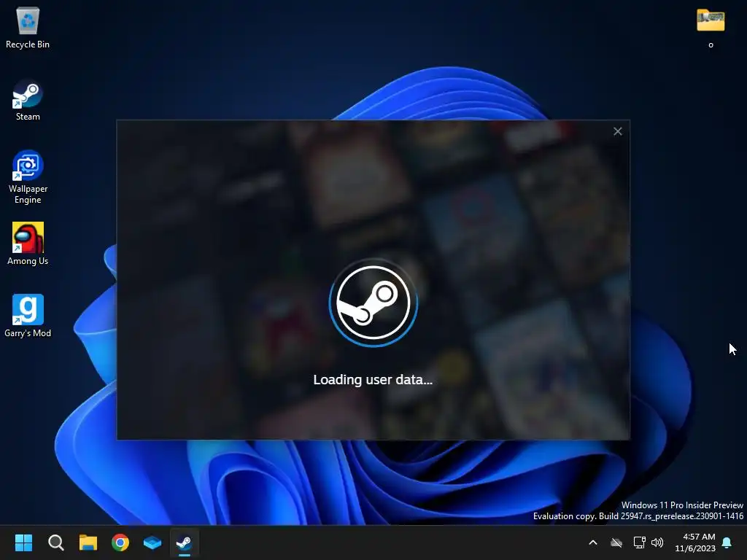747x560 pixels.
Task: Open taskbar Search
Action: point(55,542)
